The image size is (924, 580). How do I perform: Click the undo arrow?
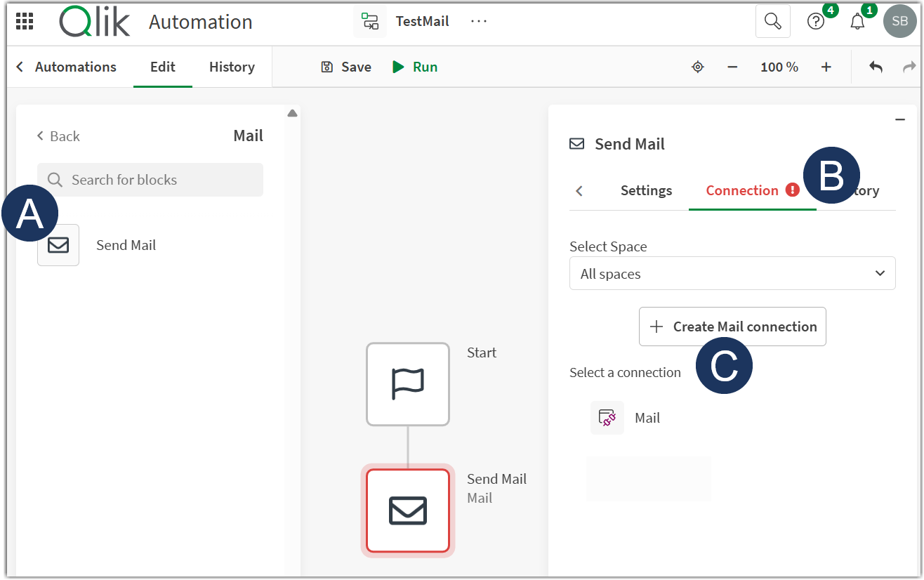click(x=876, y=66)
